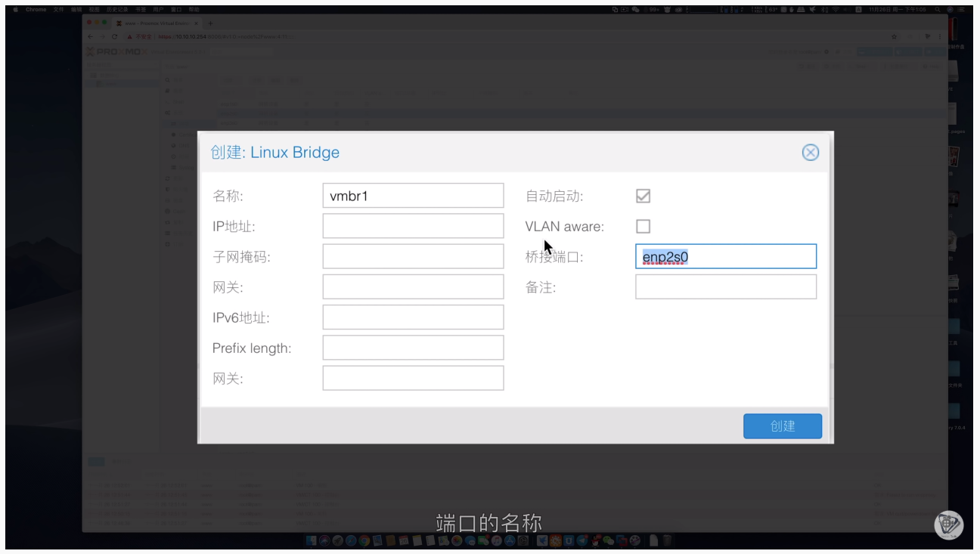Click the 创建 button
The width and height of the screenshot is (980, 554).
[x=783, y=426]
